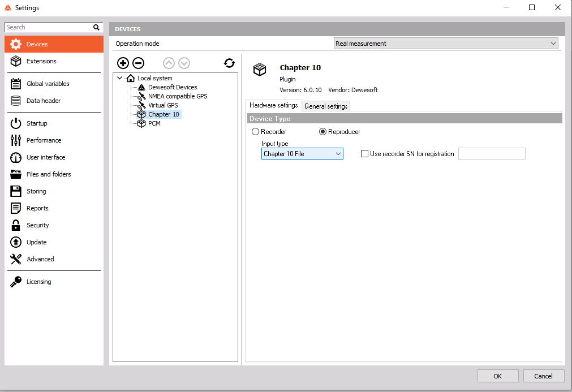The height and width of the screenshot is (392, 572).
Task: Click the Data header database icon
Action: [x=16, y=101]
